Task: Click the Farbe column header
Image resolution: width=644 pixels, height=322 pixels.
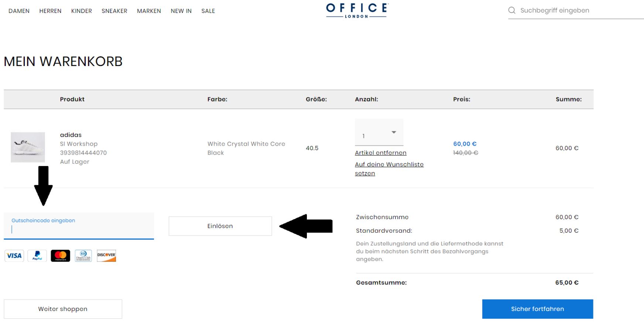Action: click(x=217, y=99)
